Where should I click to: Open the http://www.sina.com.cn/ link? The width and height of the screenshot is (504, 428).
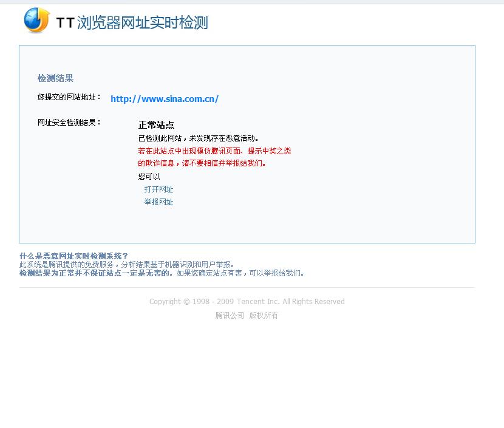click(x=165, y=98)
